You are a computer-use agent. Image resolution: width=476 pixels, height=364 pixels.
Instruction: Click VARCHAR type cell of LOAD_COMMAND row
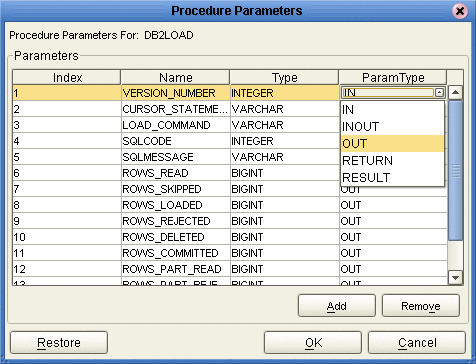click(285, 125)
